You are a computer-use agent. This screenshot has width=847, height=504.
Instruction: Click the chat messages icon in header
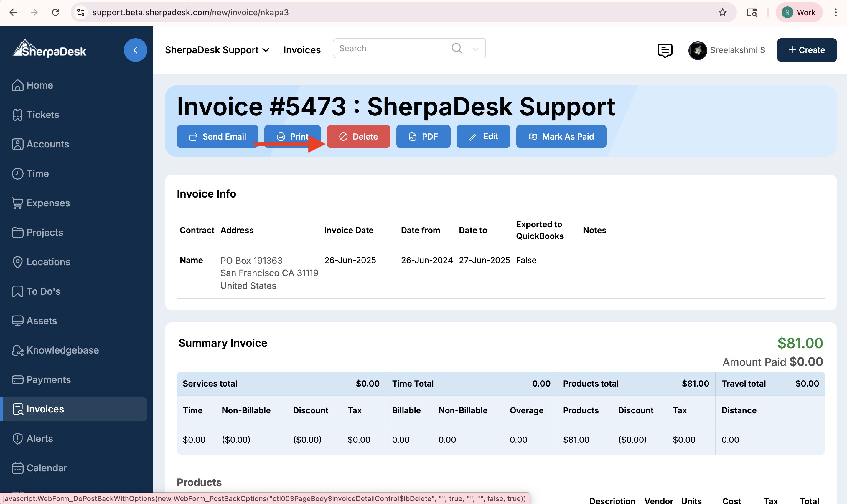coord(665,50)
